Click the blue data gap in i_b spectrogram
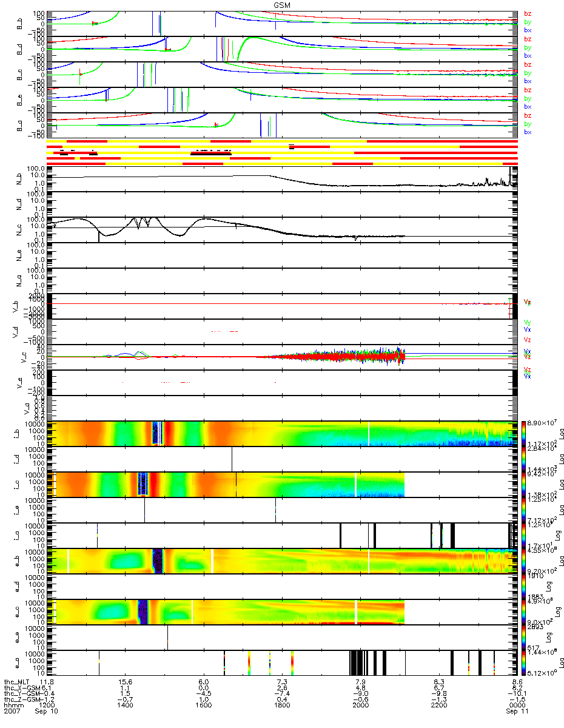 [158, 433]
